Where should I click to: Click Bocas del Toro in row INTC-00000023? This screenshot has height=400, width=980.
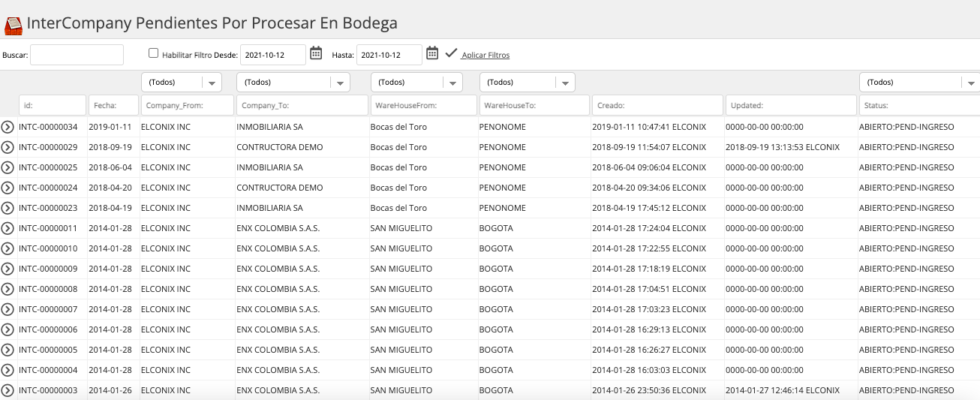coord(398,208)
